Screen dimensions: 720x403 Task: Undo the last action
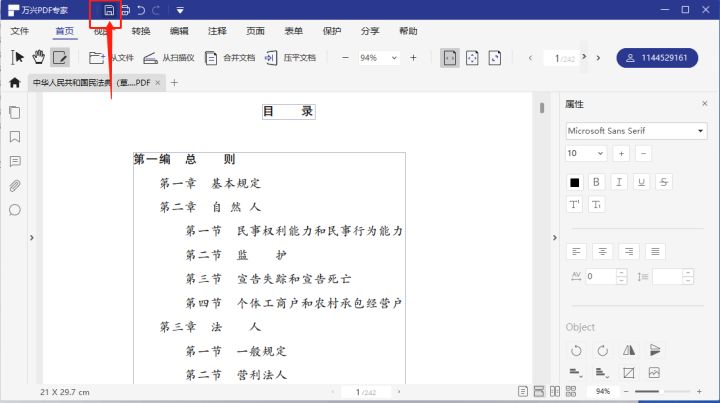[x=141, y=10]
